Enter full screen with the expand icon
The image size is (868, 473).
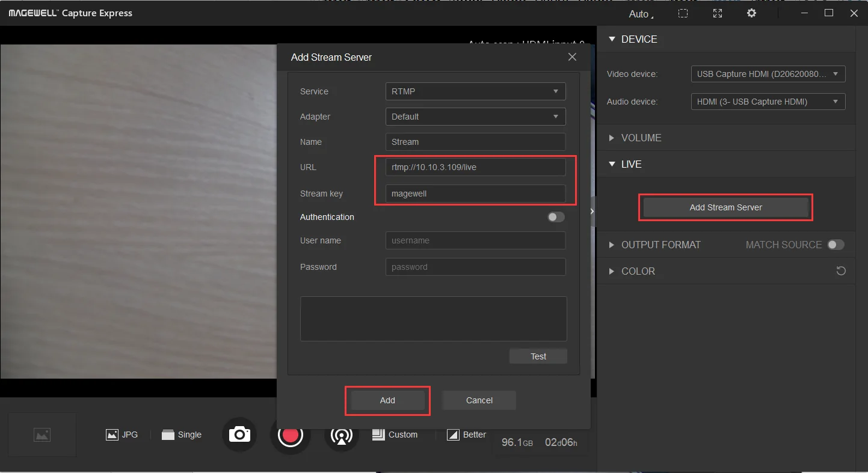point(717,13)
